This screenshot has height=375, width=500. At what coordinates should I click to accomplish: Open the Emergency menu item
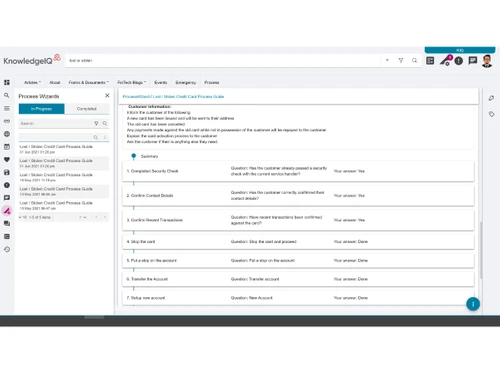[186, 82]
